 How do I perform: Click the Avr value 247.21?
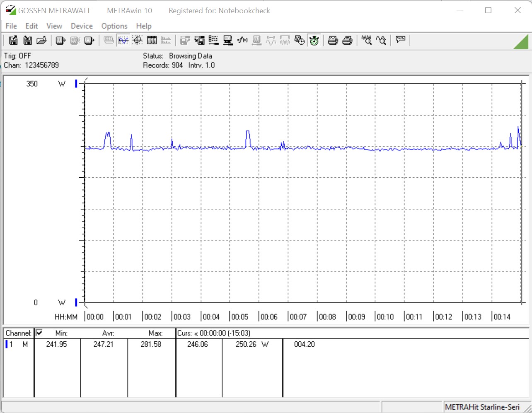point(103,344)
